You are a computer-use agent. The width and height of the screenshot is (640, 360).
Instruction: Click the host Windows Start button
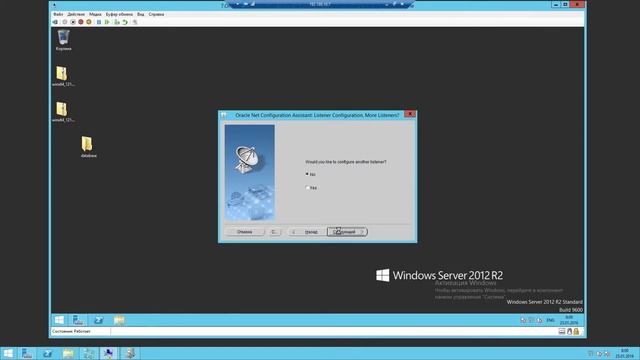pyautogui.click(x=8, y=353)
